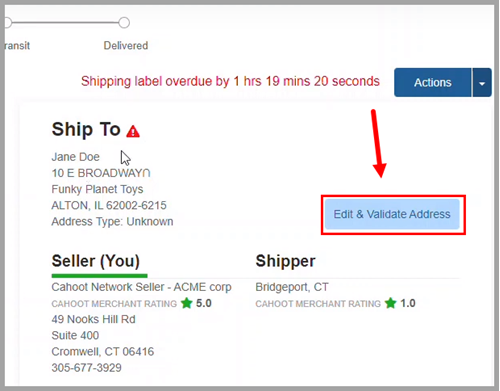Open the Actions dropdown arrow
The width and height of the screenshot is (500, 391).
[x=482, y=83]
